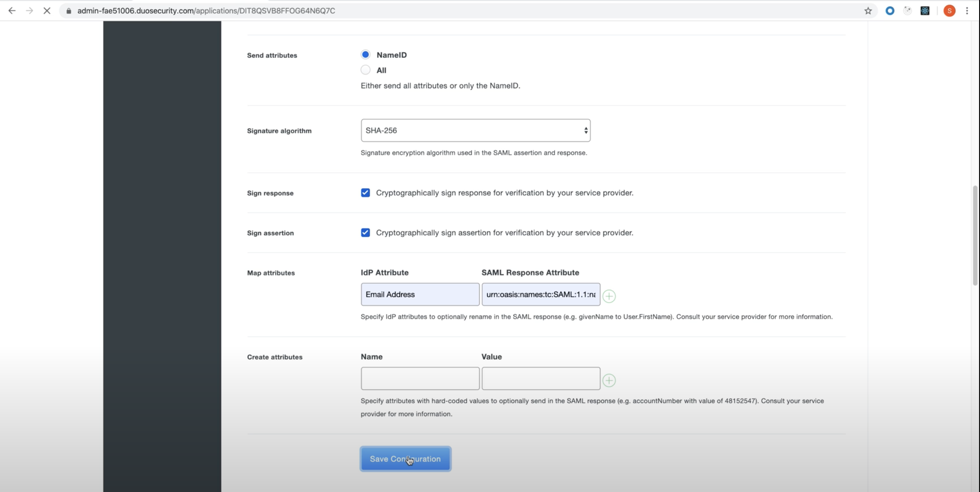Click the browser forward arrow
Viewport: 980px width, 492px height.
(x=29, y=11)
